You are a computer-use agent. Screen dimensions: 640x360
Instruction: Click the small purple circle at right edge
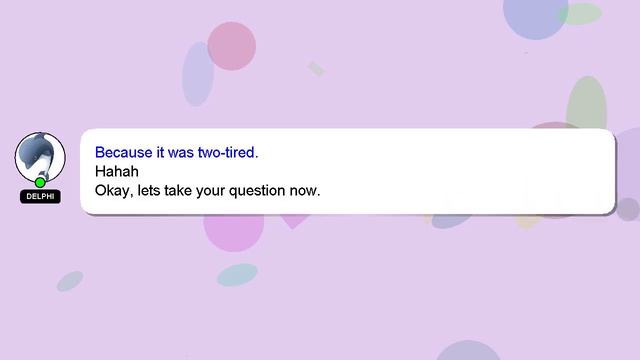(x=628, y=209)
